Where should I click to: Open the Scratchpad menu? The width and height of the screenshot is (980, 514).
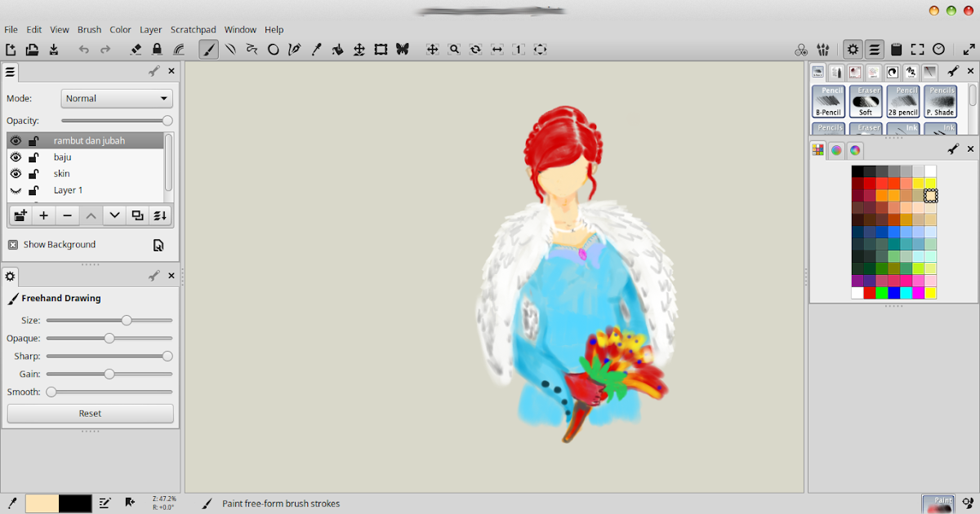click(193, 29)
